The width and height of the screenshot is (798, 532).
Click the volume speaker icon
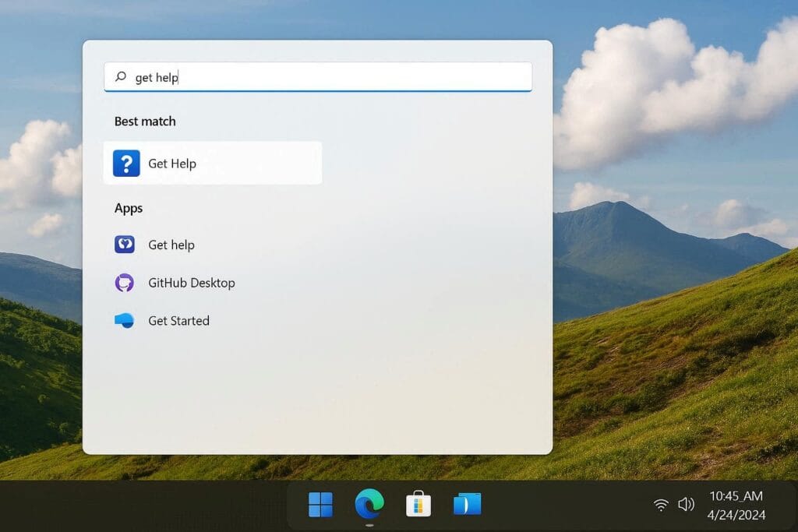[x=686, y=505]
